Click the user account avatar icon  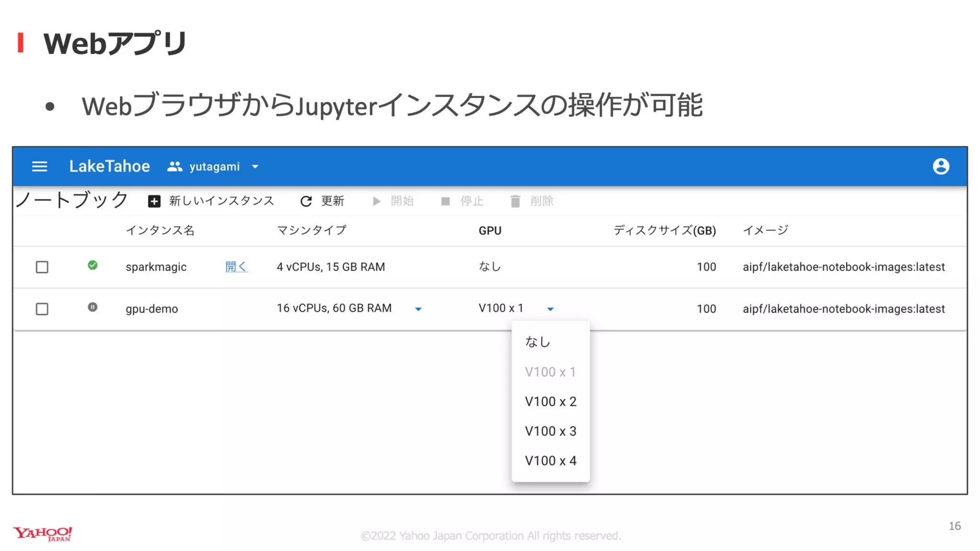click(x=940, y=166)
